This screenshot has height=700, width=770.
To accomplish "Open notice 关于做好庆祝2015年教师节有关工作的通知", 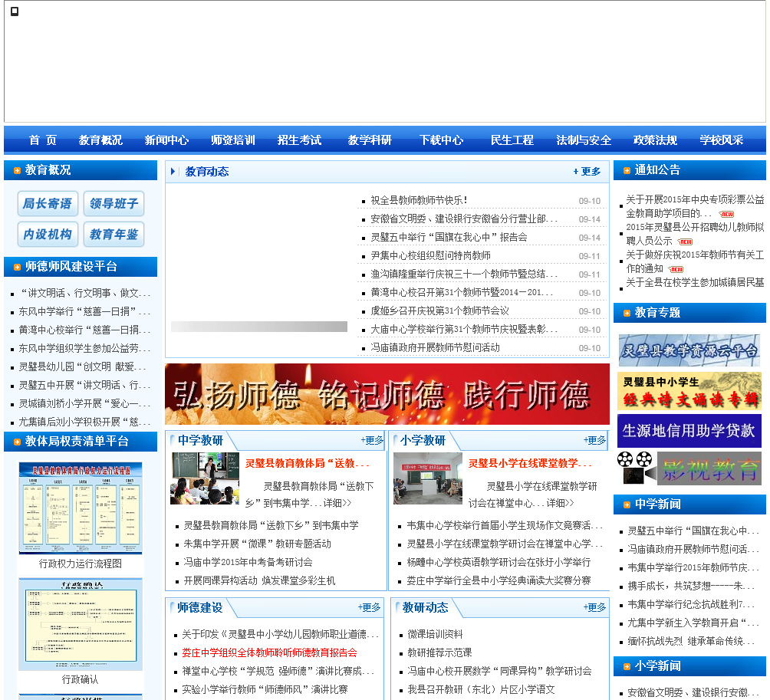I will (695, 261).
